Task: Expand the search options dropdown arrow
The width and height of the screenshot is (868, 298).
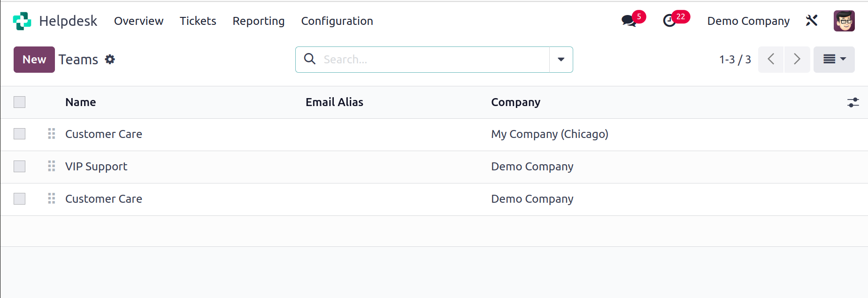Action: pyautogui.click(x=561, y=60)
